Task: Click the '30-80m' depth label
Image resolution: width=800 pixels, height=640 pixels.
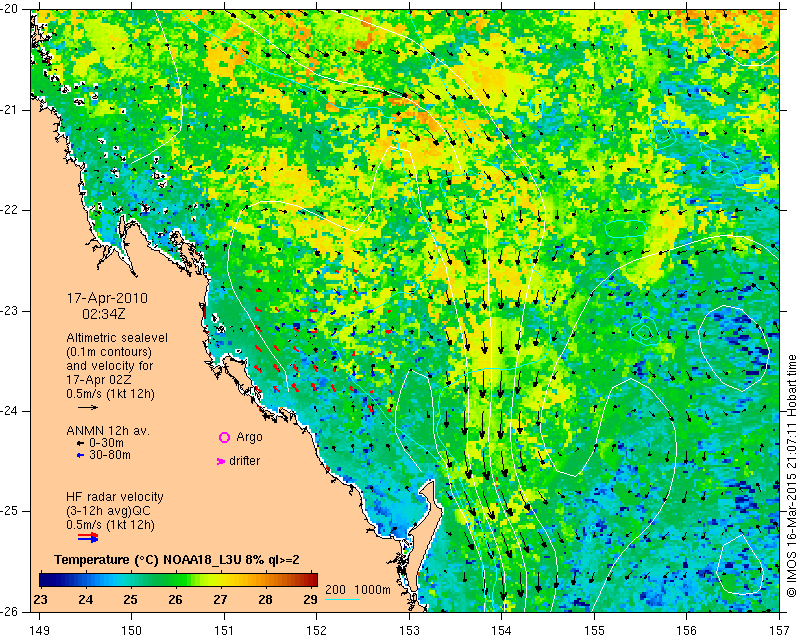Action: click(110, 455)
